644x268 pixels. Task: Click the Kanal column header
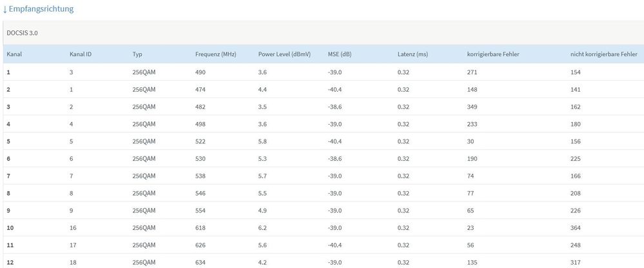click(15, 54)
